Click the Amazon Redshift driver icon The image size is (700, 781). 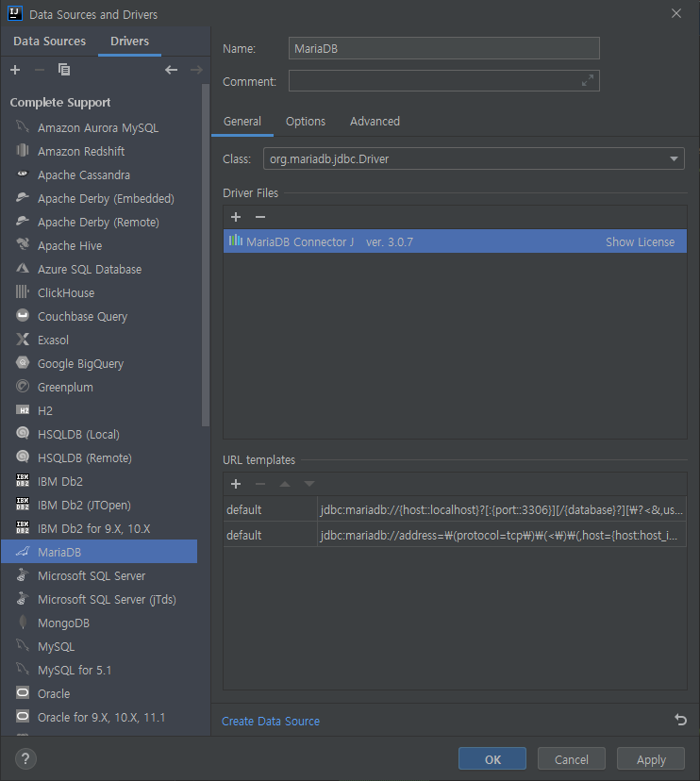point(23,150)
